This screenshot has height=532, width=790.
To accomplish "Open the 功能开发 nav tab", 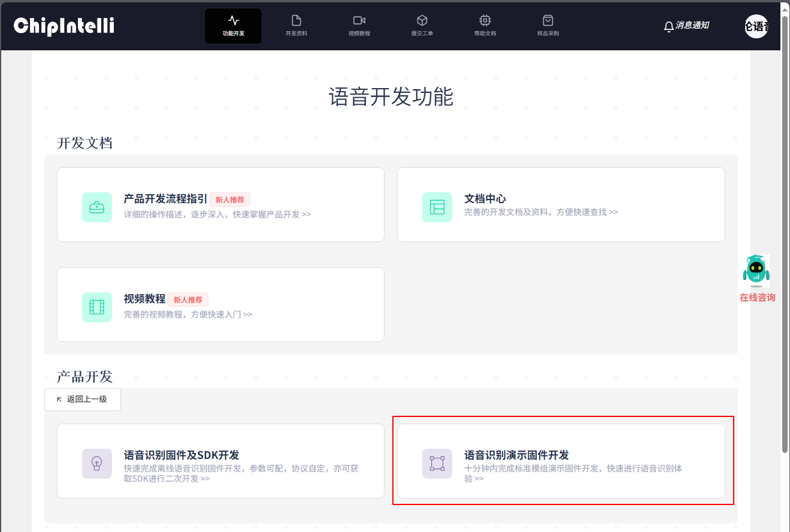I will point(233,26).
